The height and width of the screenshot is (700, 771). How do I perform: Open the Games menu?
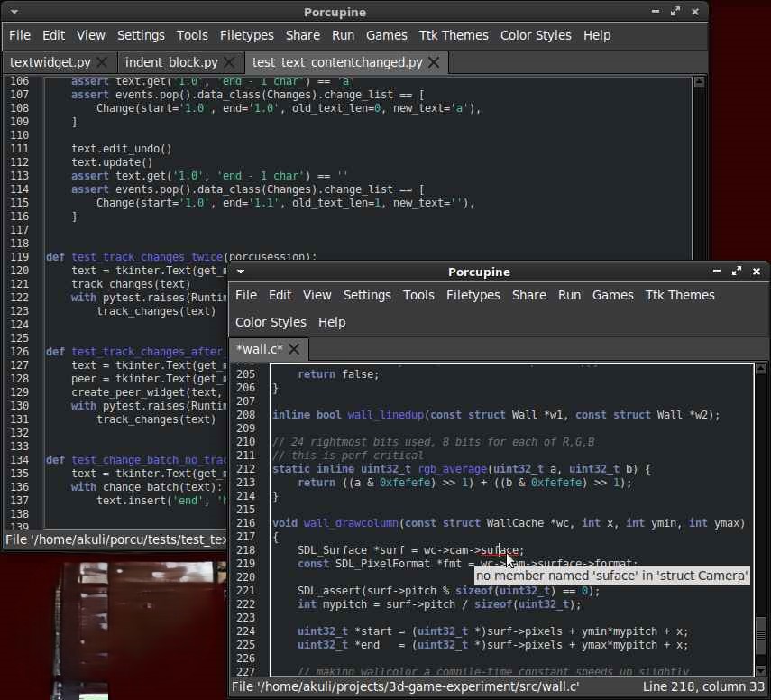click(x=386, y=35)
